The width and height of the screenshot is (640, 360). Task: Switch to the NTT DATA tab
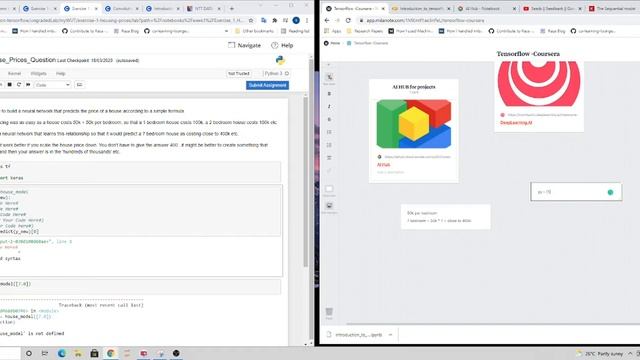(203, 8)
